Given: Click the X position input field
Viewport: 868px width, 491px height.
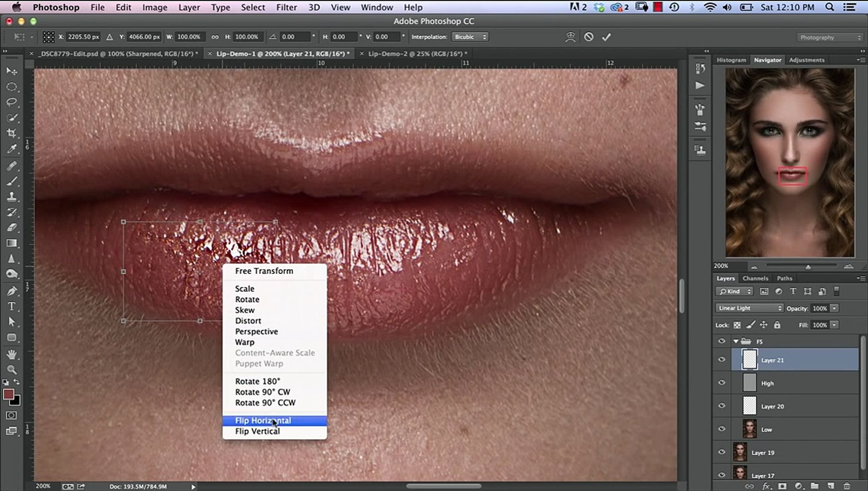Looking at the screenshot, I should click(83, 37).
